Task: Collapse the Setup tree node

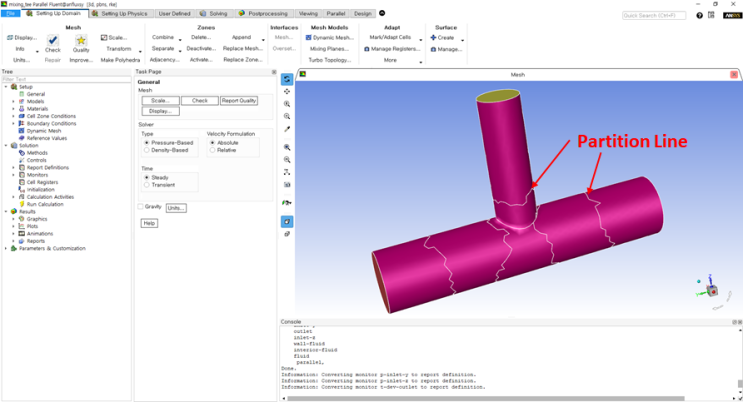Action: [x=6, y=87]
